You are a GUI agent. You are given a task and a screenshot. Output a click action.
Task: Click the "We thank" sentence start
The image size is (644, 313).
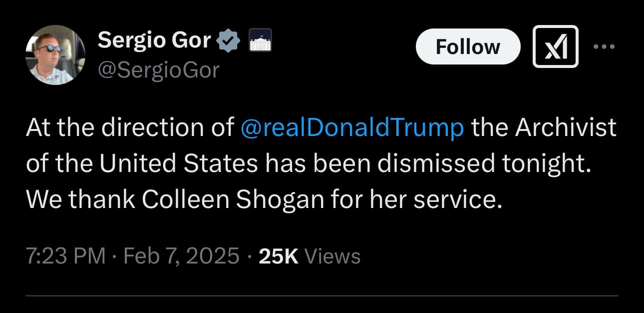pyautogui.click(x=80, y=200)
